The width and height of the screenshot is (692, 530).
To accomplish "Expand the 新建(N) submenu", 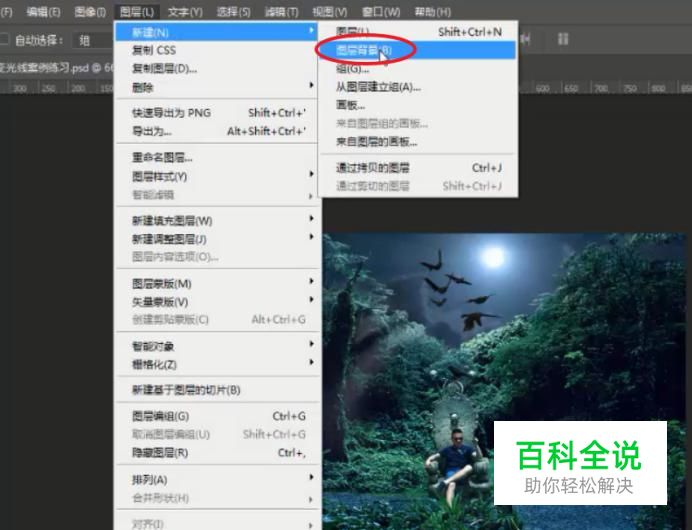I will coord(216,32).
